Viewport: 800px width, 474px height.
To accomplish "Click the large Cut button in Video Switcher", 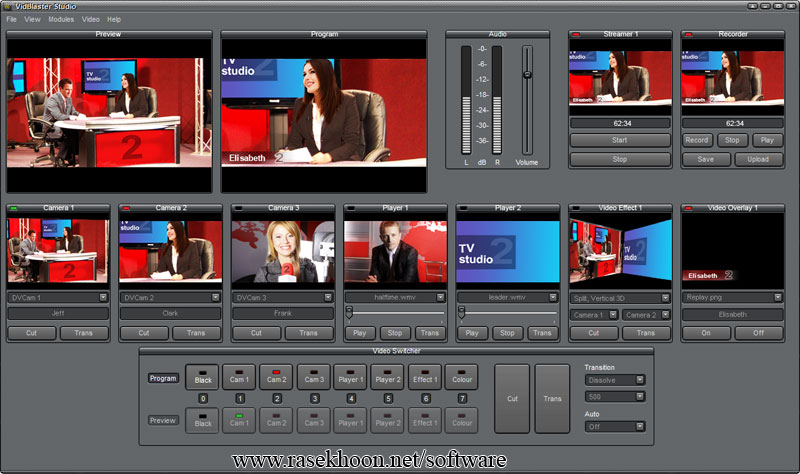I will coord(512,399).
